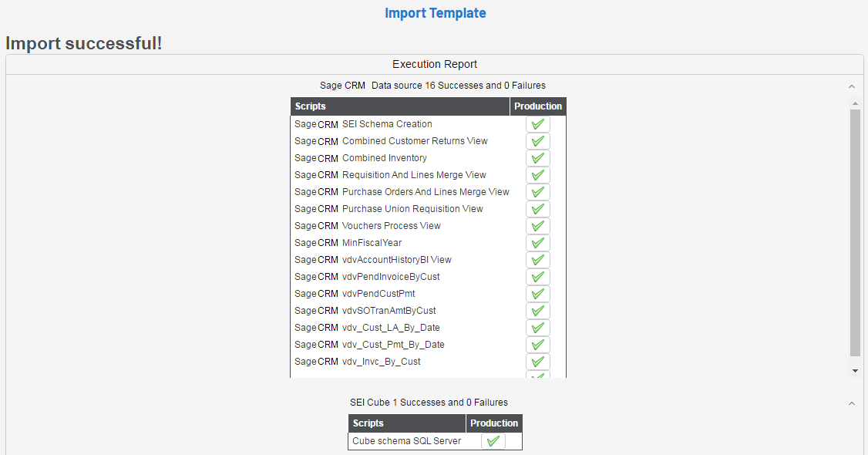
Task: Click the Vouchers Process View status checkmark
Action: [538, 226]
